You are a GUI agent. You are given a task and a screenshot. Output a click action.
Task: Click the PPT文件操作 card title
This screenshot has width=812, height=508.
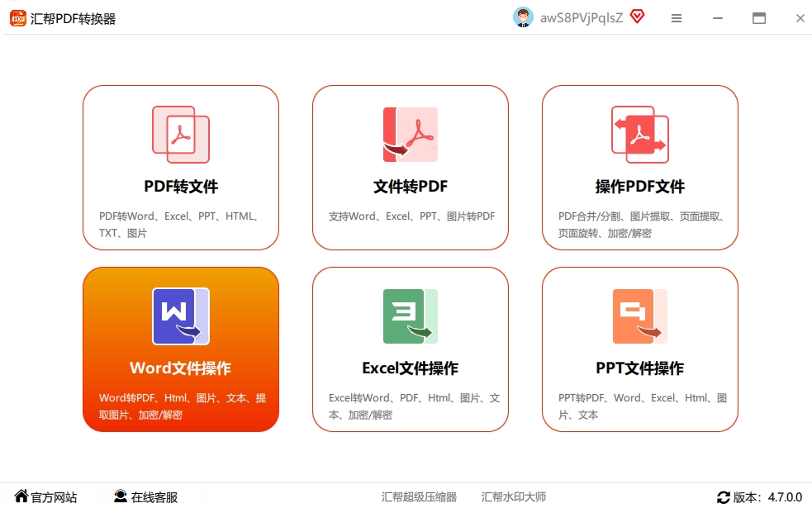tap(640, 368)
